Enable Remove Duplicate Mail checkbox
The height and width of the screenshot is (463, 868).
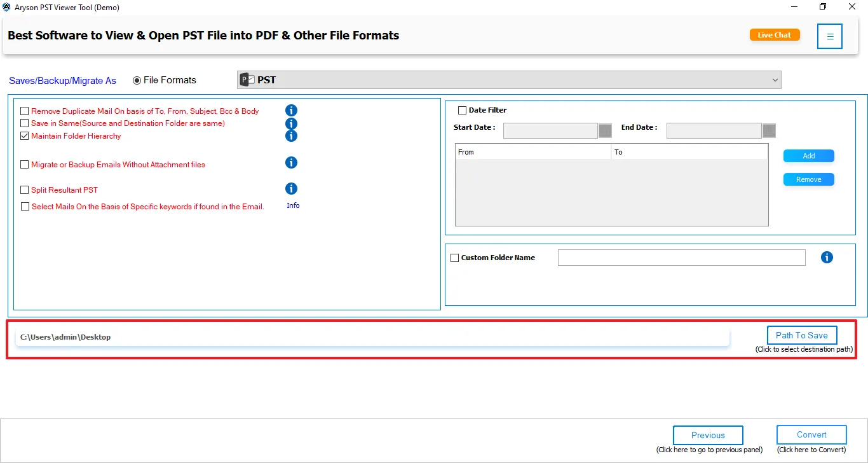(x=25, y=111)
